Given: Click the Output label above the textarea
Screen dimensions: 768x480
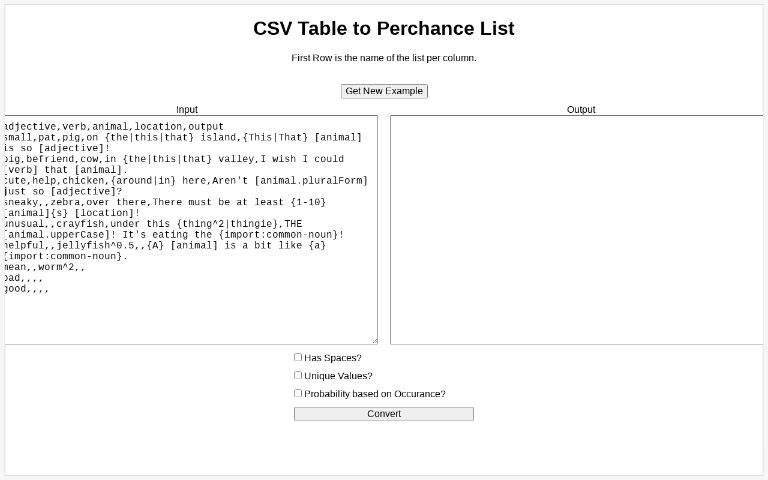Looking at the screenshot, I should pyautogui.click(x=581, y=109).
